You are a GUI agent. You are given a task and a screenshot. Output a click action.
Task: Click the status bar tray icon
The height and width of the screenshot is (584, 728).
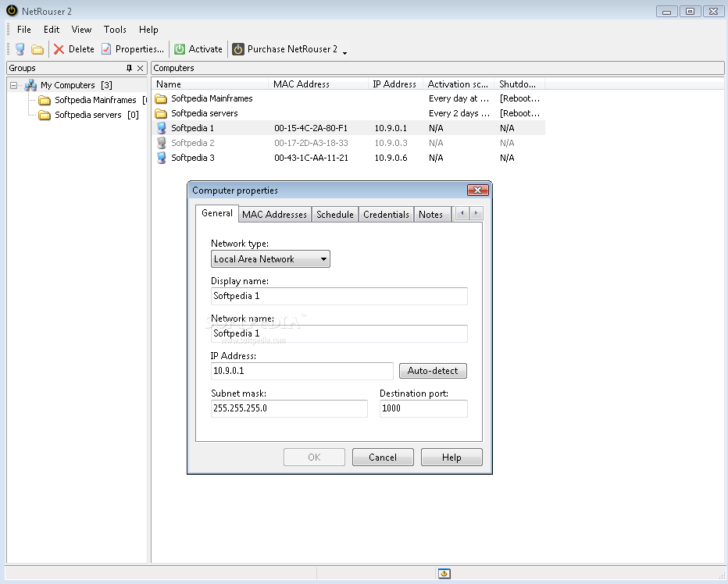pyautogui.click(x=444, y=574)
